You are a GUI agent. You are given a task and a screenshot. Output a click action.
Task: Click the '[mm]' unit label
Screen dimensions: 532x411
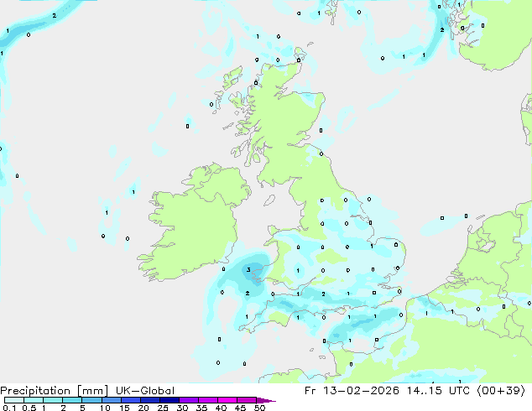pyautogui.click(x=92, y=391)
